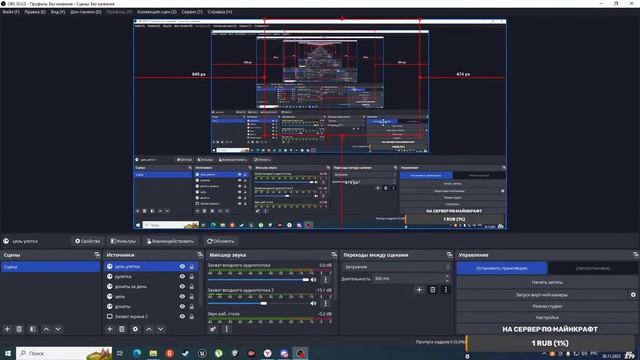Click Настройки button in Управление panel

point(547,318)
